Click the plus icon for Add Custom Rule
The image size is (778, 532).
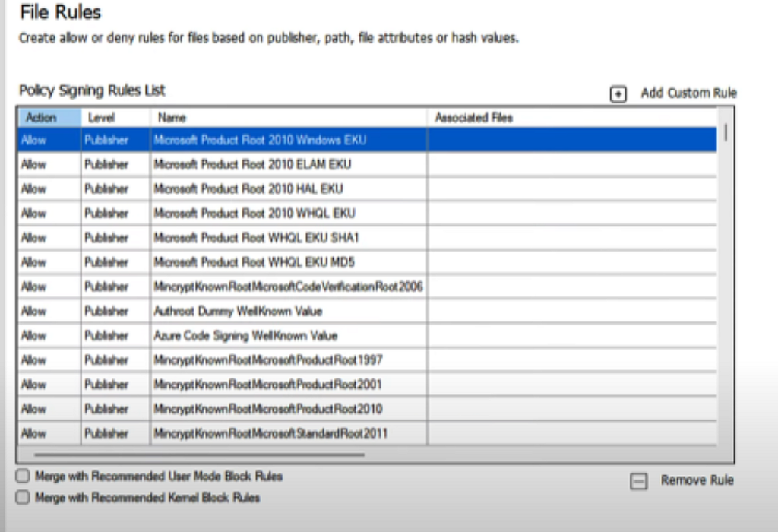click(617, 92)
